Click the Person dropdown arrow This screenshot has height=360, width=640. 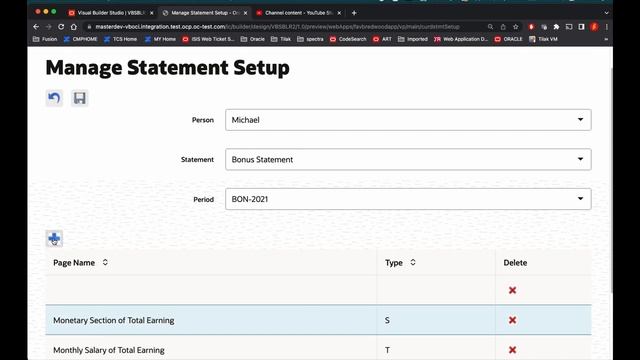tap(580, 120)
